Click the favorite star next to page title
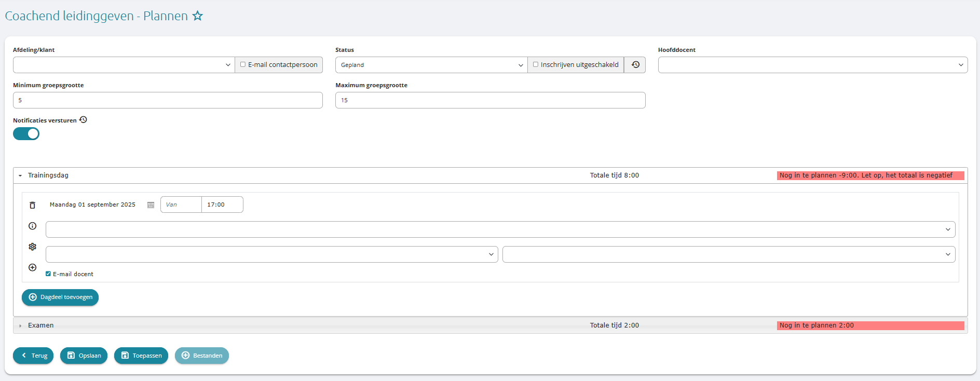The image size is (980, 381). [198, 16]
